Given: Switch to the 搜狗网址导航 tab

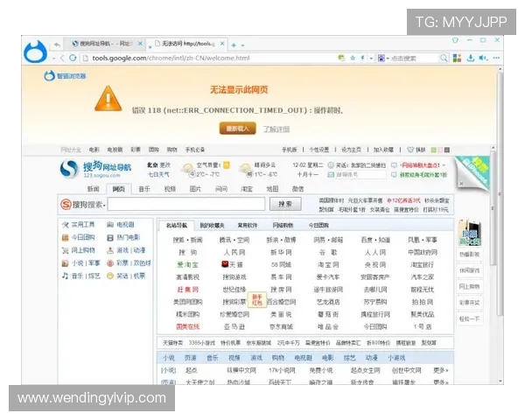Looking at the screenshot, I should (102, 44).
